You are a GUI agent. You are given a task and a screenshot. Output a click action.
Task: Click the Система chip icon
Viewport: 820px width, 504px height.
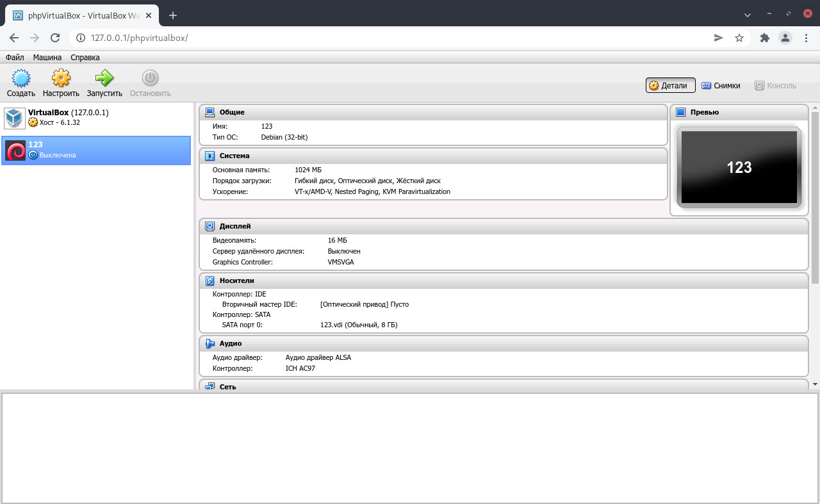(x=209, y=156)
